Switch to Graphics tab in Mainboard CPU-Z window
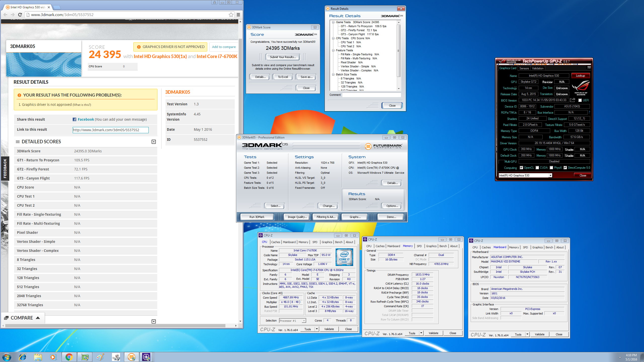Image resolution: width=644 pixels, height=362 pixels. (537, 247)
